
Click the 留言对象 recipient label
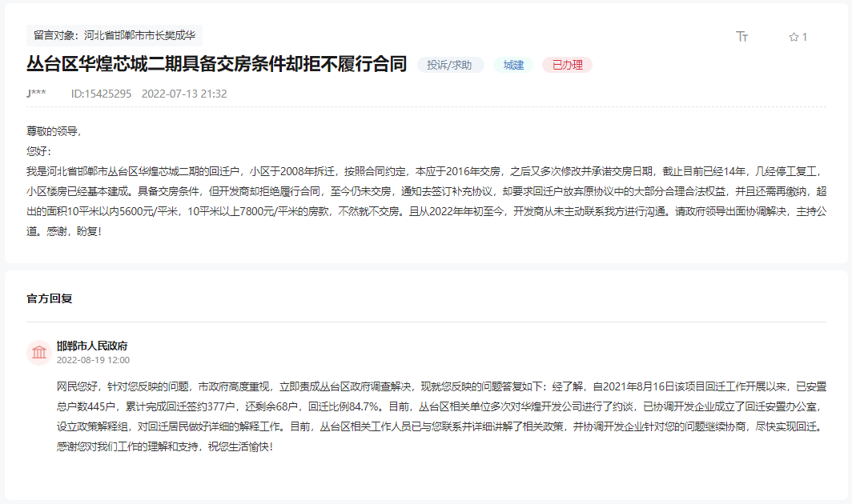tap(115, 35)
